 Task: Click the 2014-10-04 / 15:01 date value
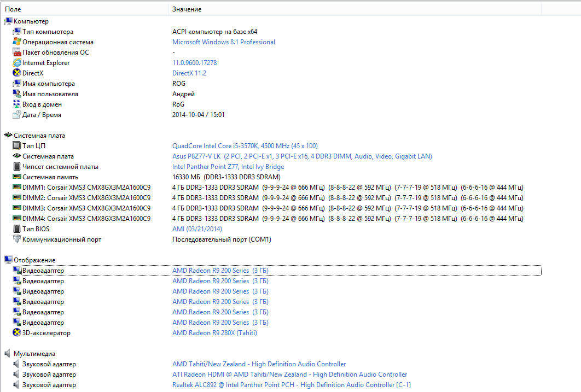[x=198, y=114]
